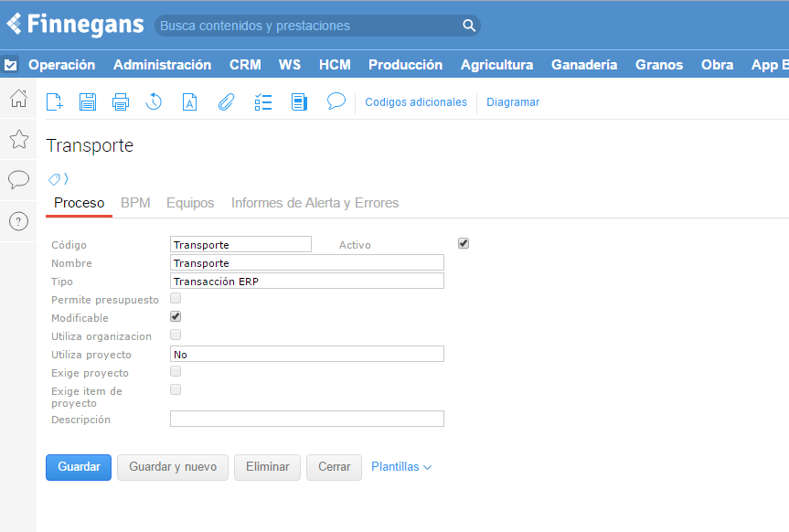Open the Help question mark icon

pos(18,221)
